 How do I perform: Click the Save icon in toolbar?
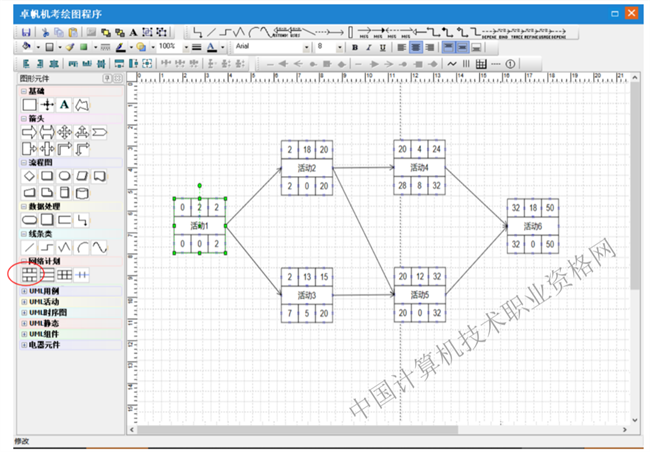click(x=25, y=33)
